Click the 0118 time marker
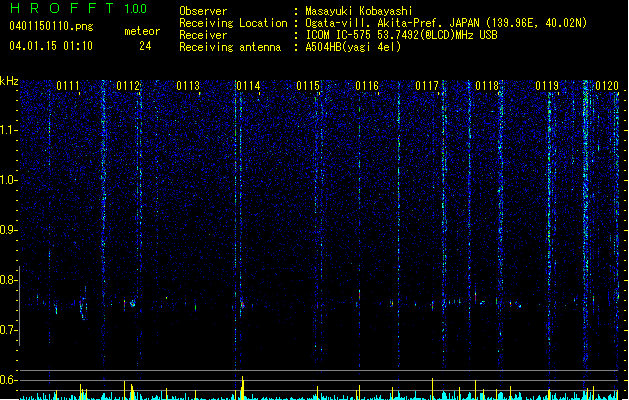This screenshot has height=400, width=629. click(x=487, y=86)
